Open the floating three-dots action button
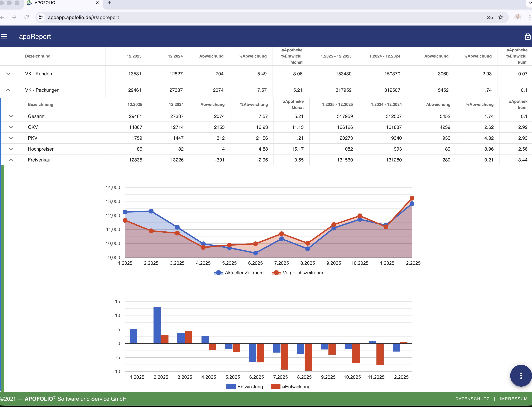This screenshot has width=532, height=407. coord(521,376)
